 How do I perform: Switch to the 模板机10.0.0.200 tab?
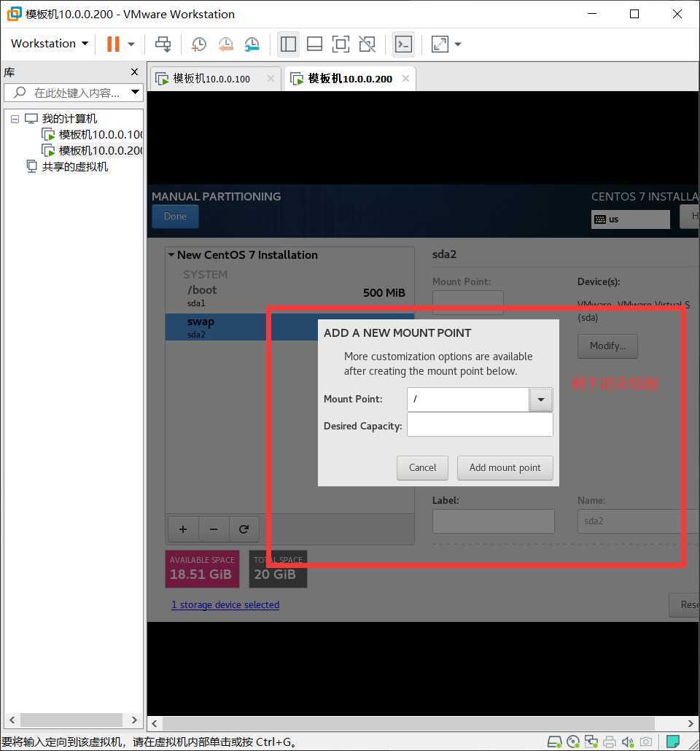[x=350, y=79]
